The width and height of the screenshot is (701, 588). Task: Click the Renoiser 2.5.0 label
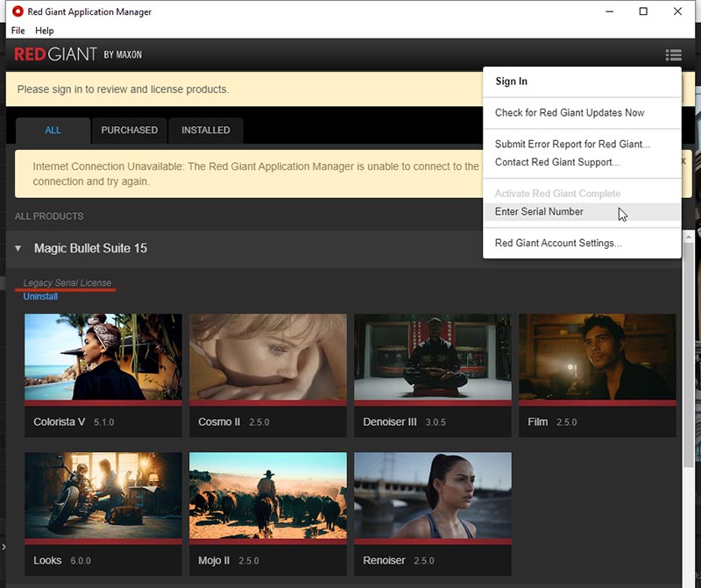point(399,561)
